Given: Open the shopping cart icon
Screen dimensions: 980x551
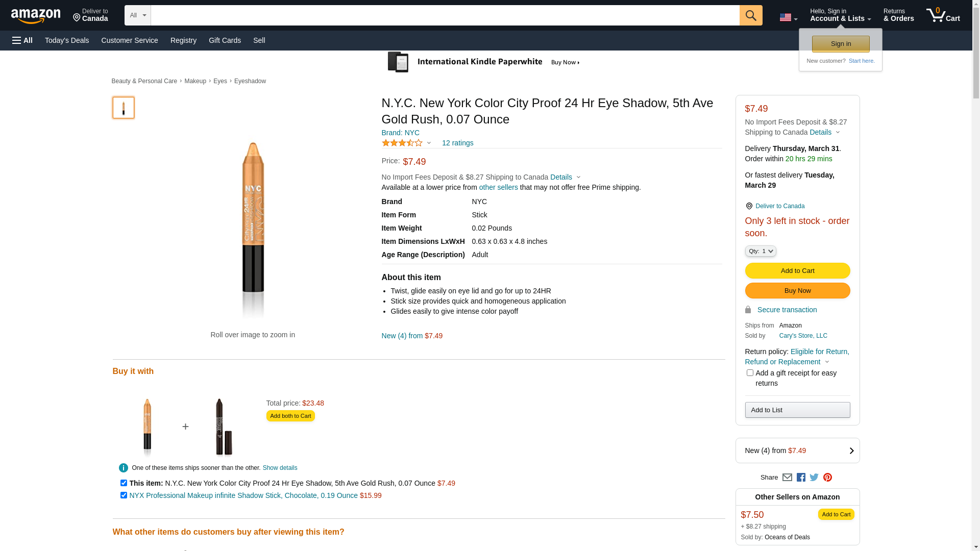Looking at the screenshot, I should [942, 15].
